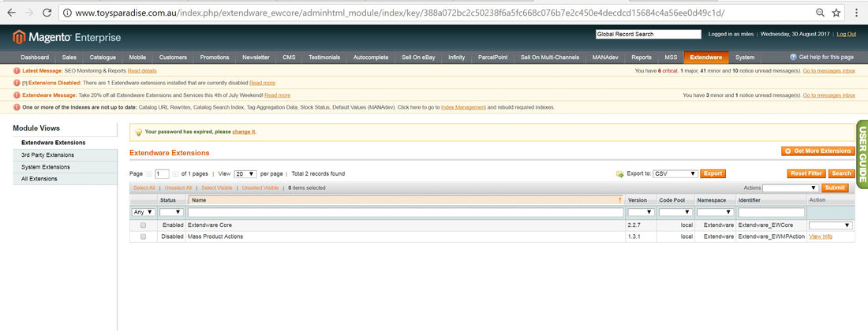Click the Unselect Visible link
The height and width of the screenshot is (331, 868).
tap(260, 188)
